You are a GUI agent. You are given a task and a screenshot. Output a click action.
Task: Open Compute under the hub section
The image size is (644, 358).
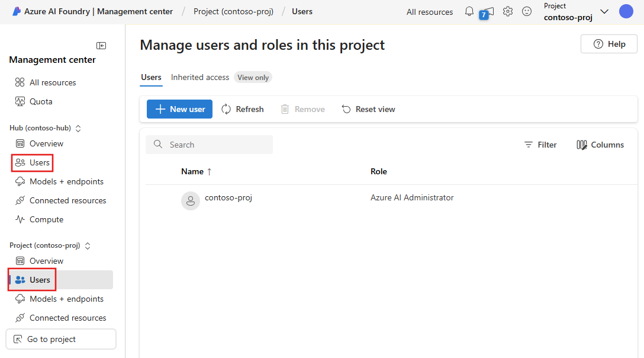46,219
